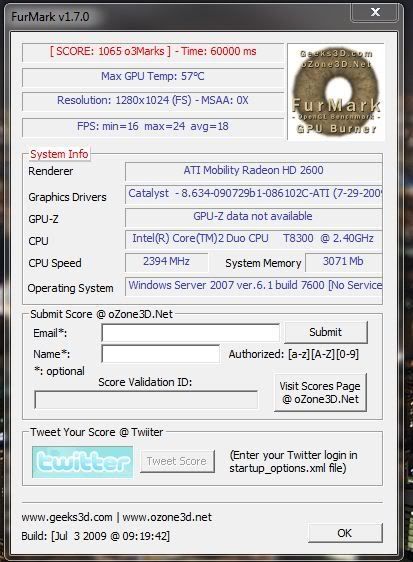Click the System Memory label

[263, 263]
